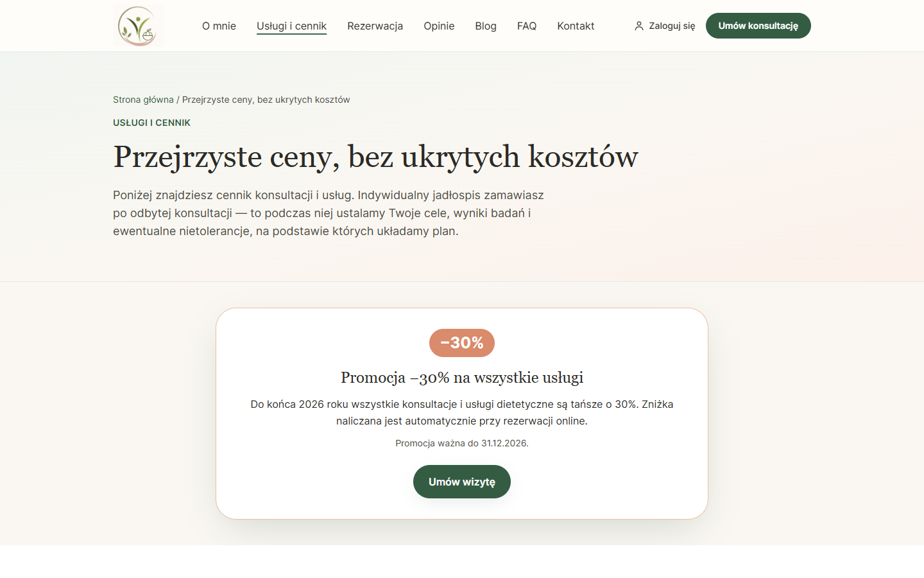The height and width of the screenshot is (578, 924).
Task: Click the dietitian logo in the header
Action: pos(139,26)
